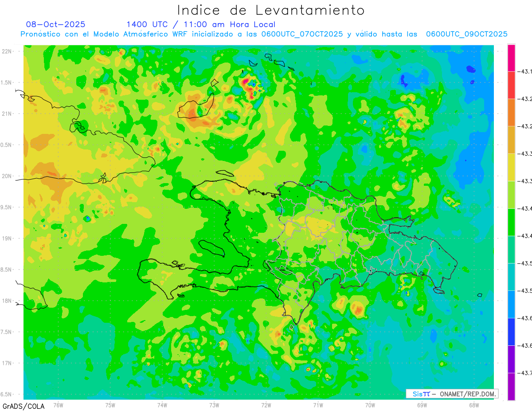Screen dimensions: 532x411
Task: Choose the orange legend color swatch
Action: pos(511,112)
